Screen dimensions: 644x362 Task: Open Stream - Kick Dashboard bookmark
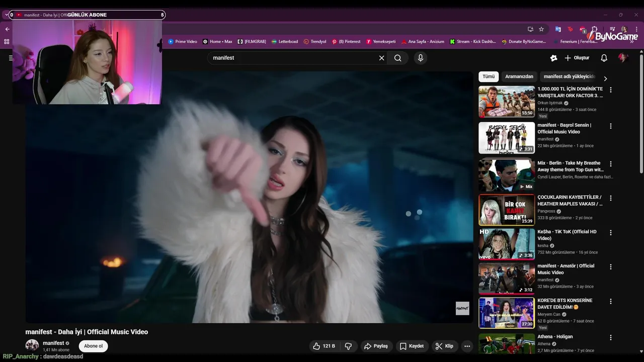pos(473,42)
